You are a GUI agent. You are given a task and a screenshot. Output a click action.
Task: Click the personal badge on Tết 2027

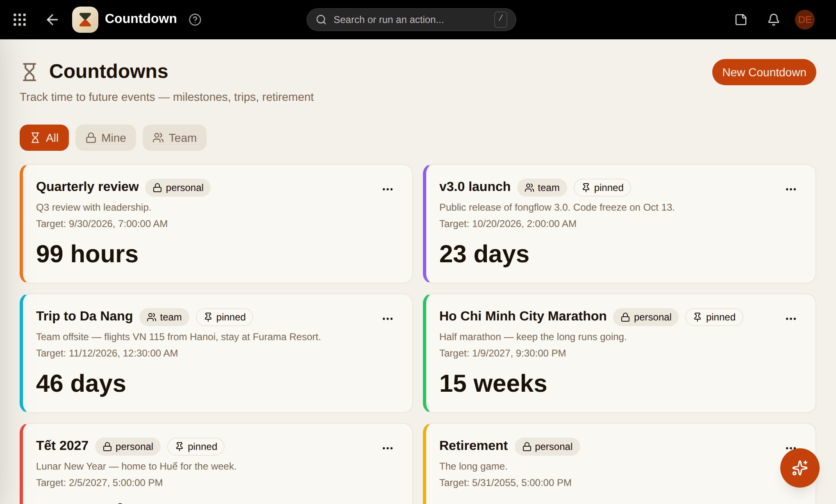(128, 447)
